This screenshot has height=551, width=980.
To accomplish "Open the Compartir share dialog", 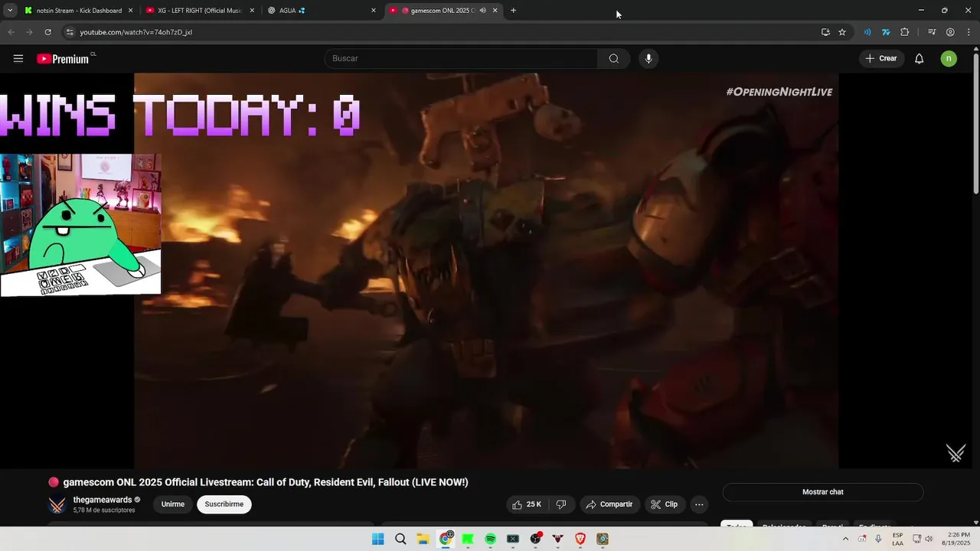I will [609, 504].
